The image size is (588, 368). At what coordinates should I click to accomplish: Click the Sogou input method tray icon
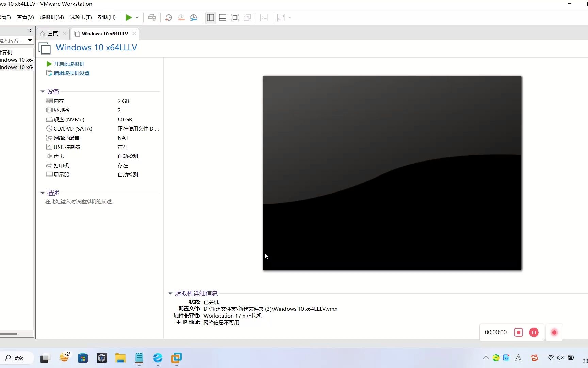[535, 358]
